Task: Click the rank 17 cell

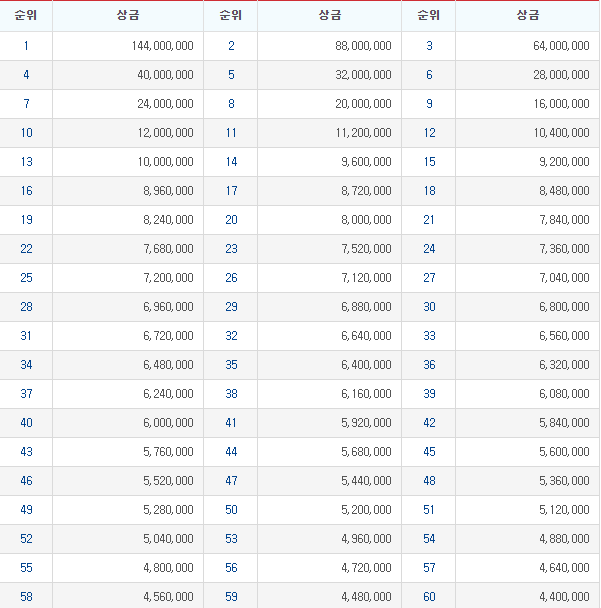Action: [x=231, y=191]
